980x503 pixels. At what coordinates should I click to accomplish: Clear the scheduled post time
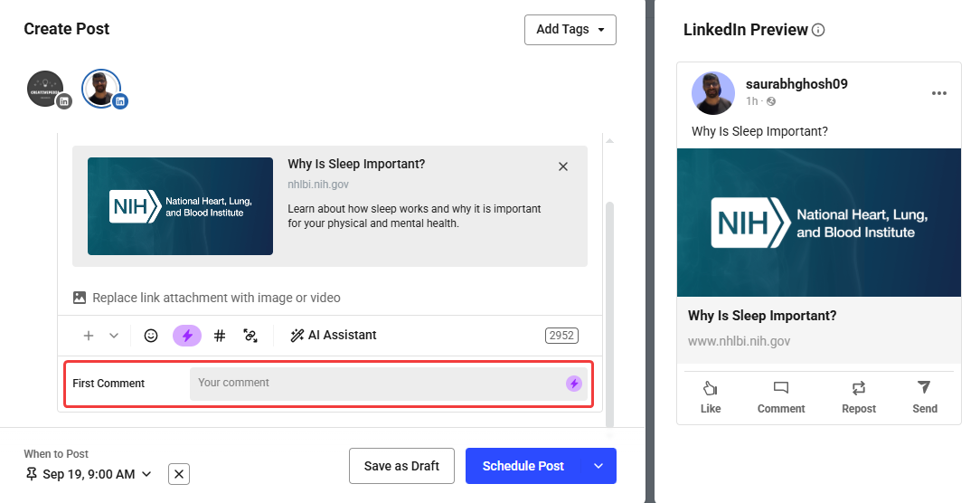pyautogui.click(x=179, y=474)
